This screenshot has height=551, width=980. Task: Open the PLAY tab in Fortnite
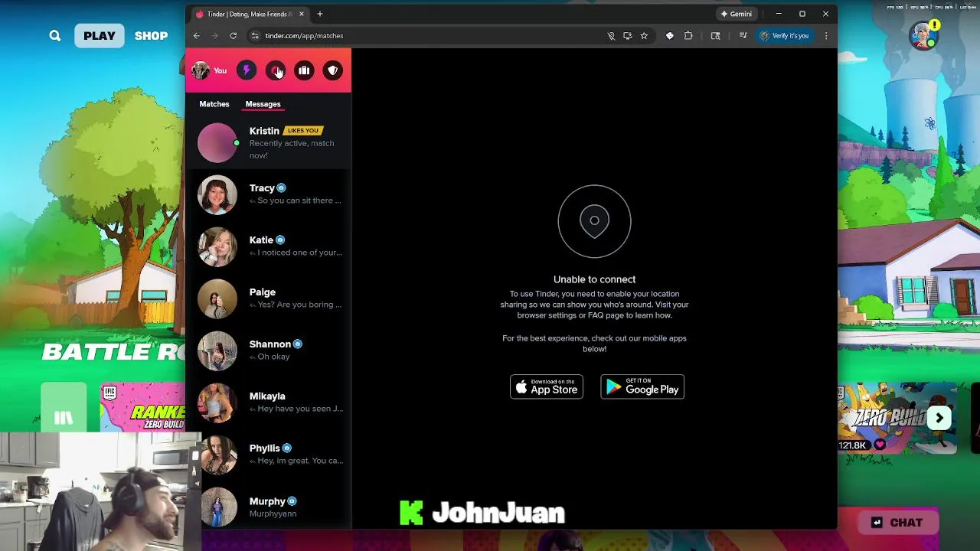(x=100, y=36)
